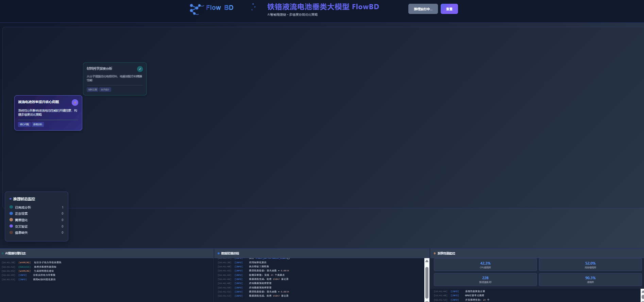Select the 材料工程 tag
Image resolution: width=644 pixels, height=302 pixels.
point(92,90)
